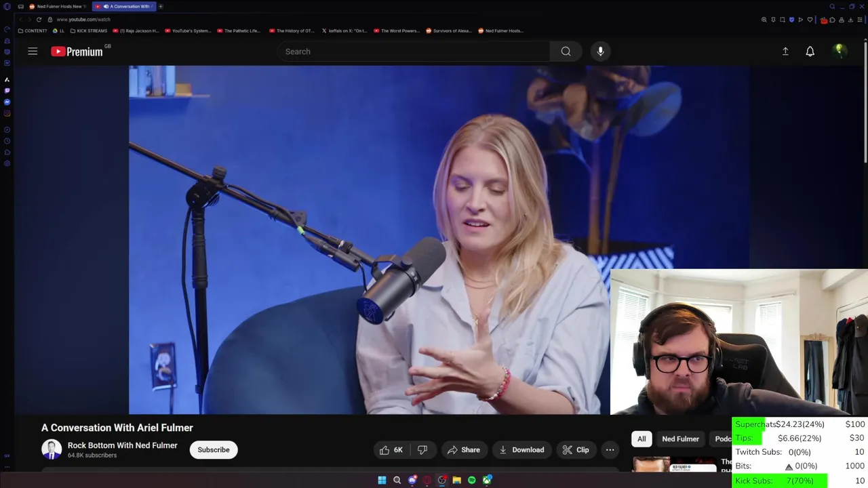Open The History of GT bookmark
Viewport: 868px width, 488px height.
(x=292, y=30)
